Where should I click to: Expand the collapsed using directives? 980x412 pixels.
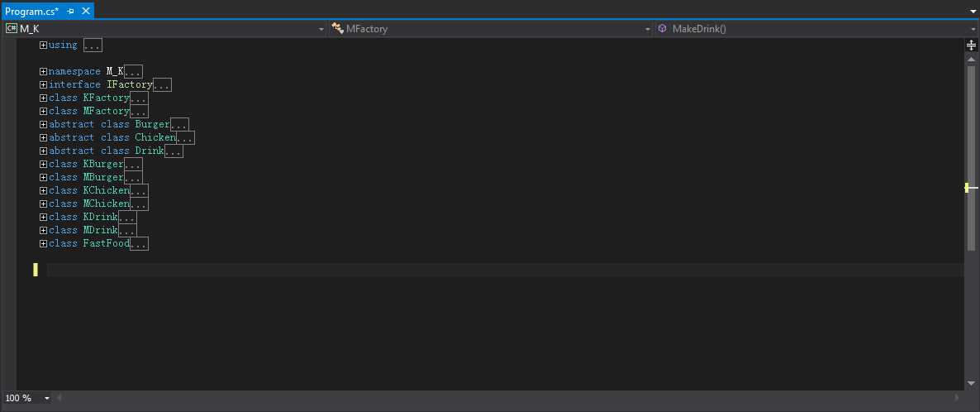(x=43, y=45)
